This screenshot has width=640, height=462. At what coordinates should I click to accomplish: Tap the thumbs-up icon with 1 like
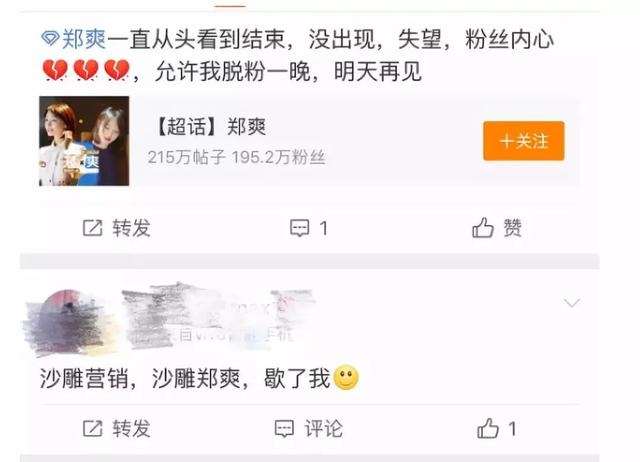tap(488, 428)
